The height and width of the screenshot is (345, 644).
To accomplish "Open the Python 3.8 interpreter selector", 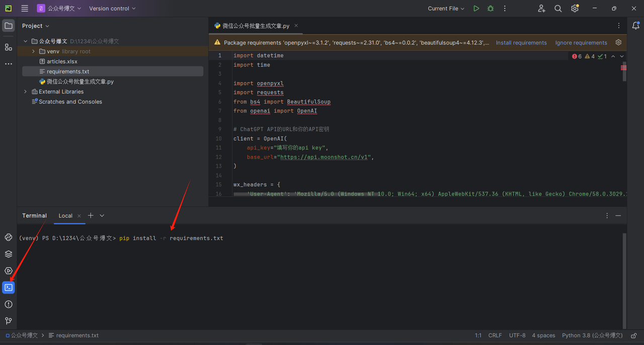I will [x=592, y=335].
